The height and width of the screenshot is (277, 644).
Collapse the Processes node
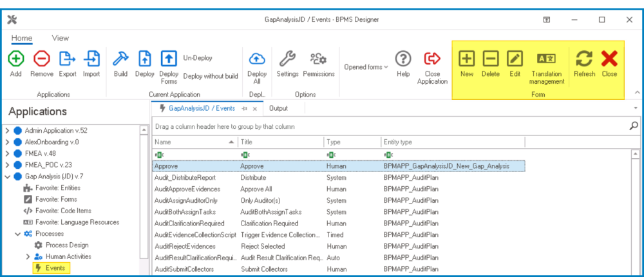coord(17,234)
